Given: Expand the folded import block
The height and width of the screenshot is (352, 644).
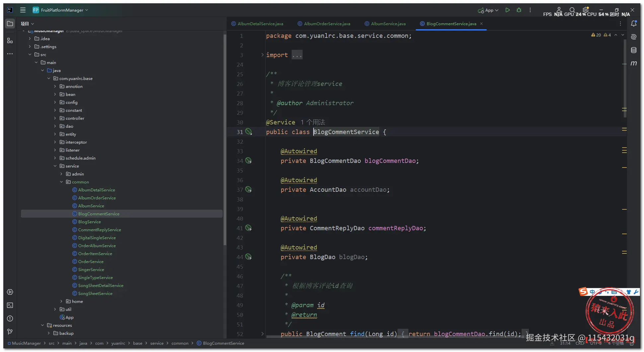Looking at the screenshot, I should pos(262,55).
